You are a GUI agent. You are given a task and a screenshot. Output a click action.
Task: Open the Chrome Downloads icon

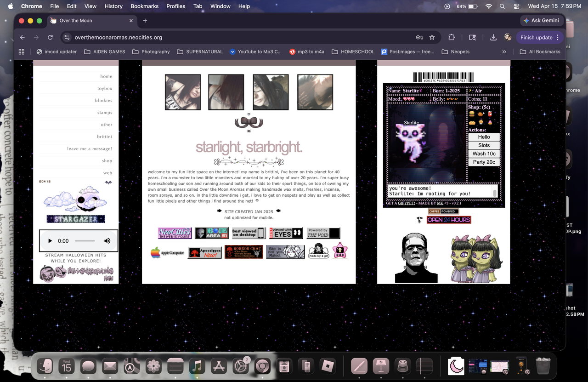[x=493, y=38]
